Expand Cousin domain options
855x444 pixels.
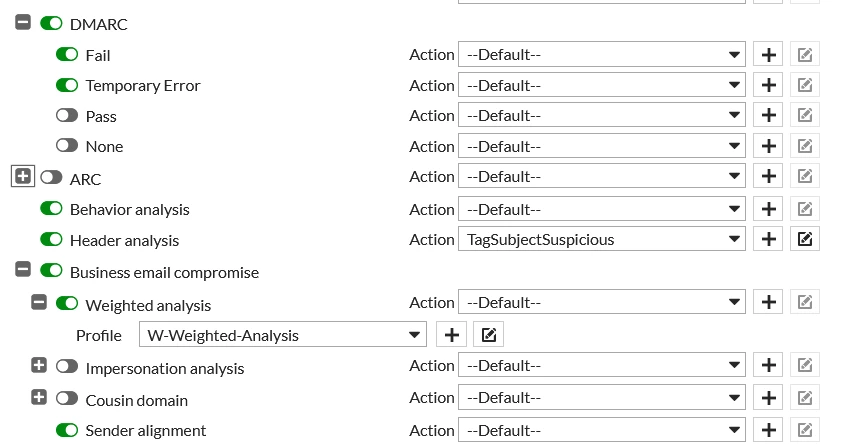point(39,398)
